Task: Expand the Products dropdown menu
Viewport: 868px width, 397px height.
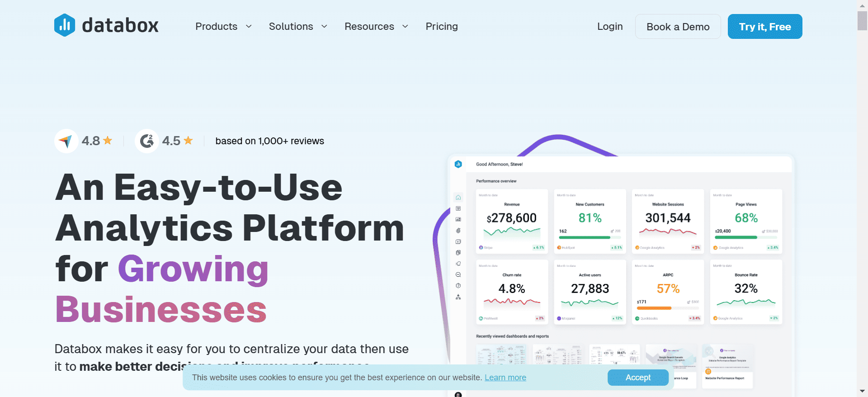Action: pos(223,26)
